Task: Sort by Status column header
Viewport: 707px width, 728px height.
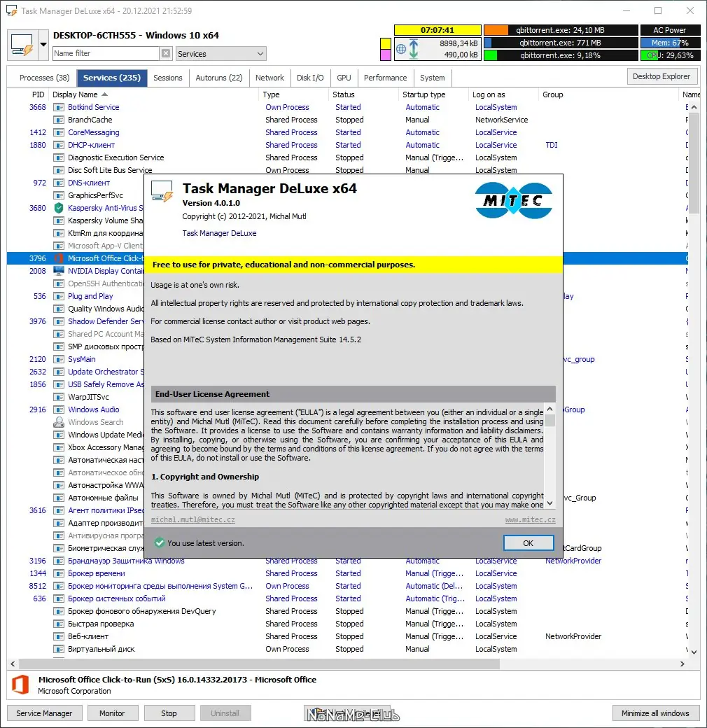Action: coord(364,94)
